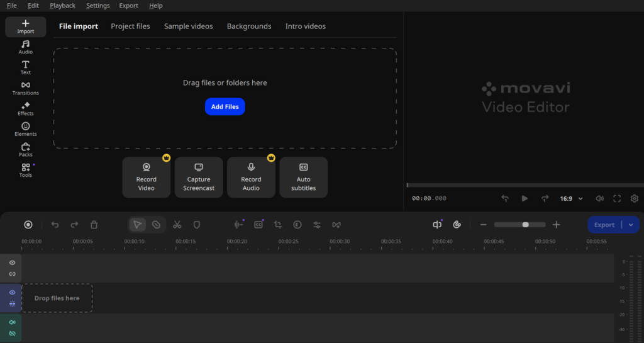
Task: Select the arrow Selection tool
Action: pos(138,225)
